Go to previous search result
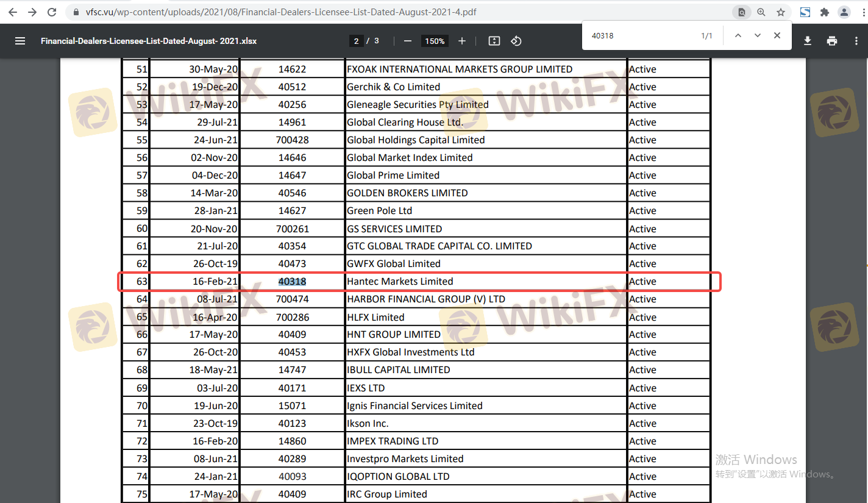Viewport: 868px width, 503px height. 738,35
